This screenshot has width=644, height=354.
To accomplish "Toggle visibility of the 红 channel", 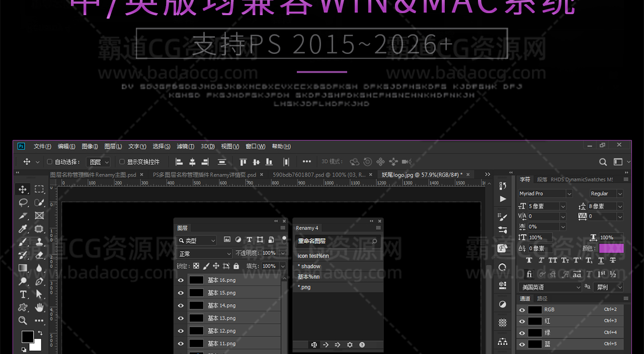I will [522, 321].
